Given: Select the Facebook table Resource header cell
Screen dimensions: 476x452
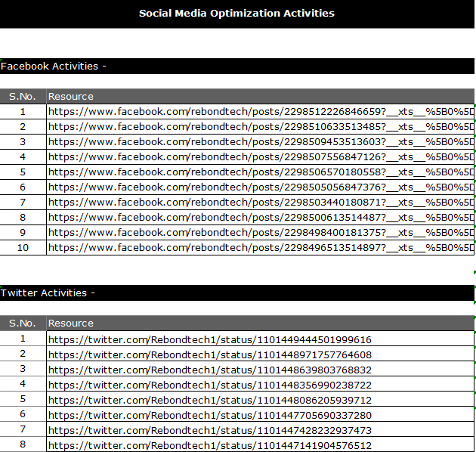Looking at the screenshot, I should (x=261, y=96).
